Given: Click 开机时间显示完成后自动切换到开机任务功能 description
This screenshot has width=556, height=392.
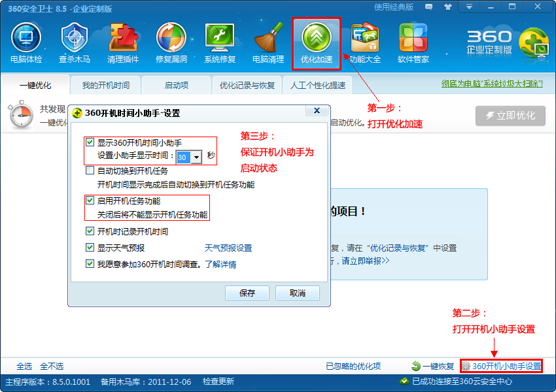Looking at the screenshot, I should 176,184.
